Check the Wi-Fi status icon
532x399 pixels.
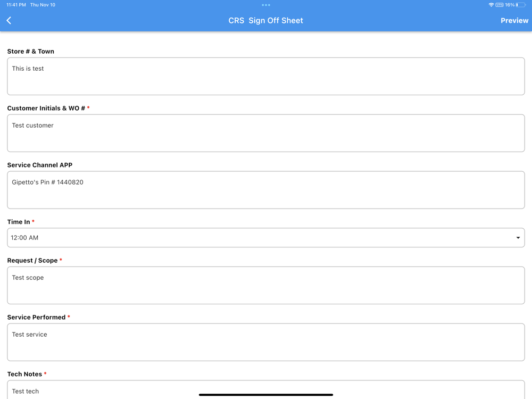(x=491, y=5)
